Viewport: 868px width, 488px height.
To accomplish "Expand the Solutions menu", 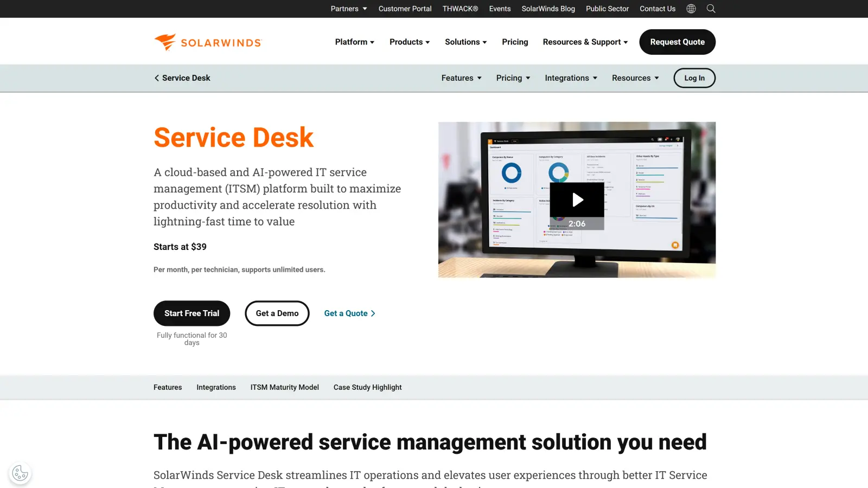I will coord(466,42).
